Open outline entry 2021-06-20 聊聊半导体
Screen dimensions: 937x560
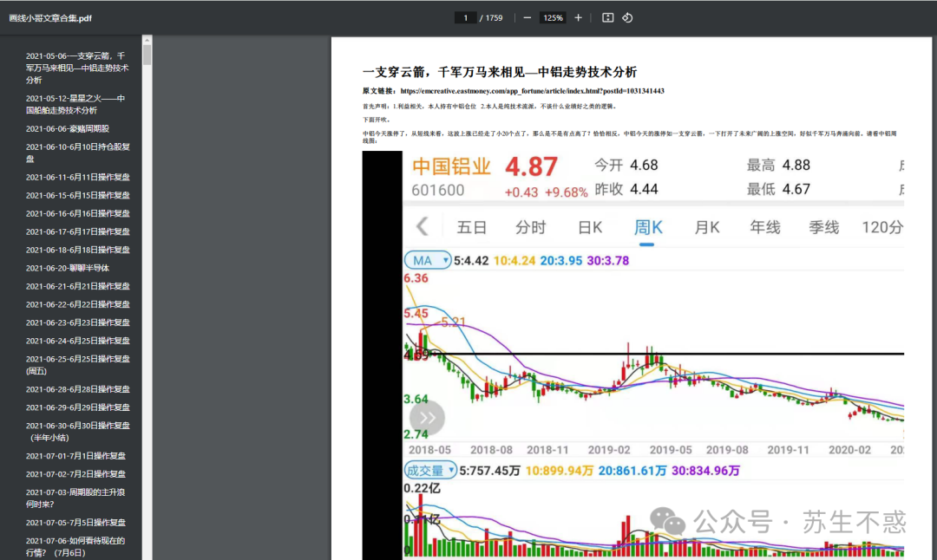[67, 268]
